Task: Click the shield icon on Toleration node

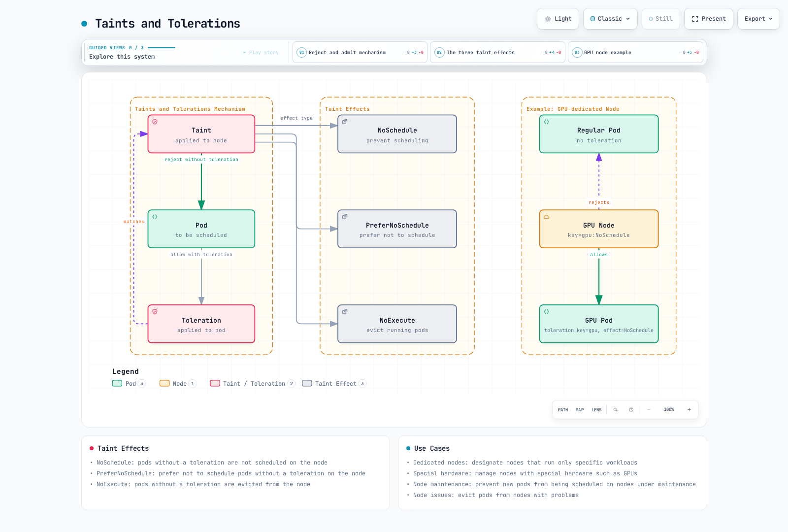Action: [155, 312]
